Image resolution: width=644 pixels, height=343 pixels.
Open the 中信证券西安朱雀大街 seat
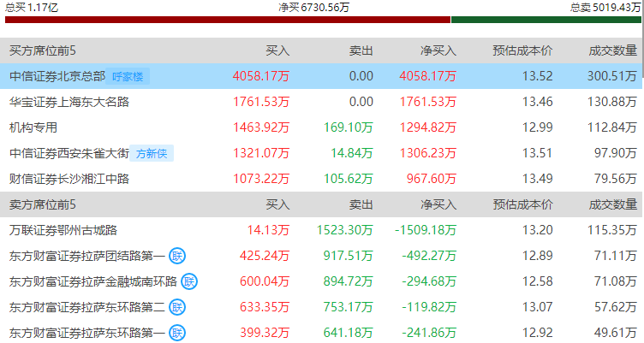[69, 153]
